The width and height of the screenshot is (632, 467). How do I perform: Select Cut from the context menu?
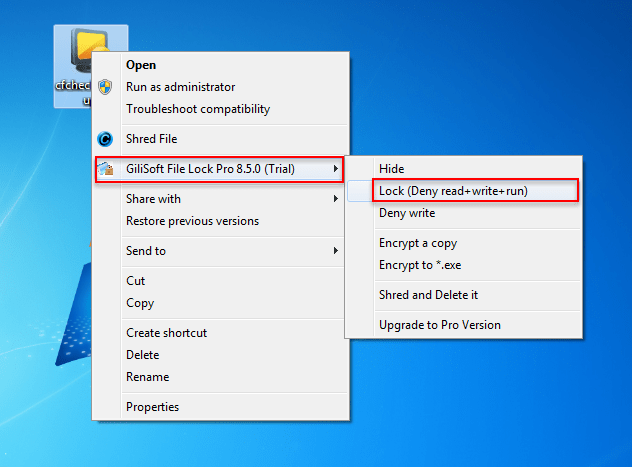tap(220, 281)
